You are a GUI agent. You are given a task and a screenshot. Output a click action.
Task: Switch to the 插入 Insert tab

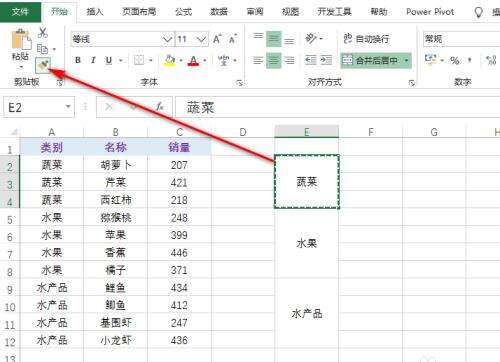point(95,12)
